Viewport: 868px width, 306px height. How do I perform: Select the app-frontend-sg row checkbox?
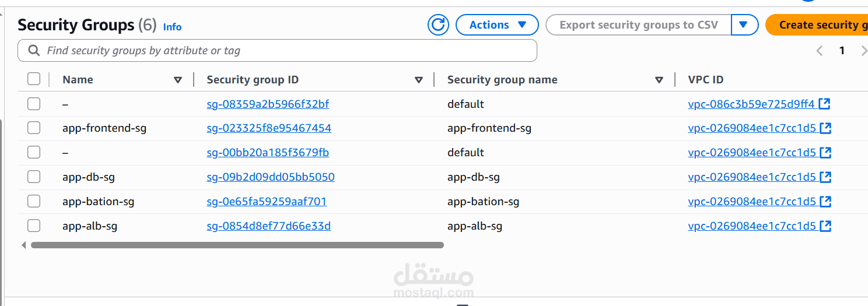pyautogui.click(x=34, y=128)
